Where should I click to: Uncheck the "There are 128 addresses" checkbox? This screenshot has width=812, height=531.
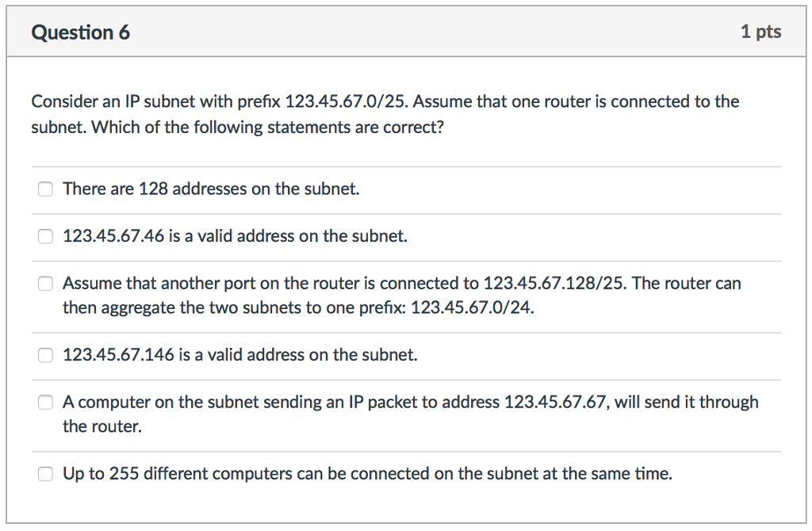pyautogui.click(x=45, y=189)
